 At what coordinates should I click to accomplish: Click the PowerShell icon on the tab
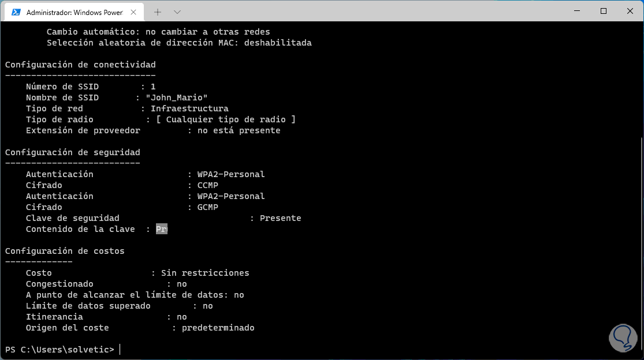(16, 12)
